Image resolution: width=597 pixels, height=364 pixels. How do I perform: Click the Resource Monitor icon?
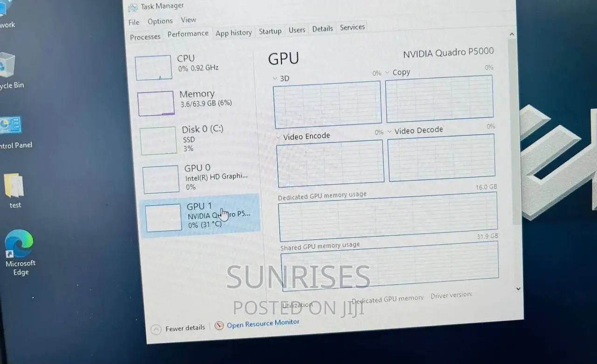(219, 326)
